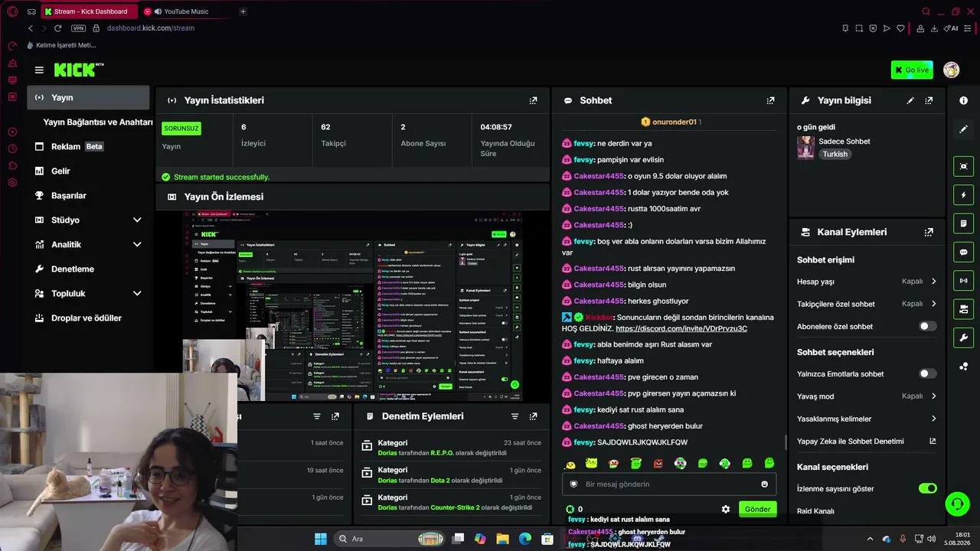Disable İzlenme sayısını göster switch
This screenshot has height=551, width=980.
coord(927,488)
